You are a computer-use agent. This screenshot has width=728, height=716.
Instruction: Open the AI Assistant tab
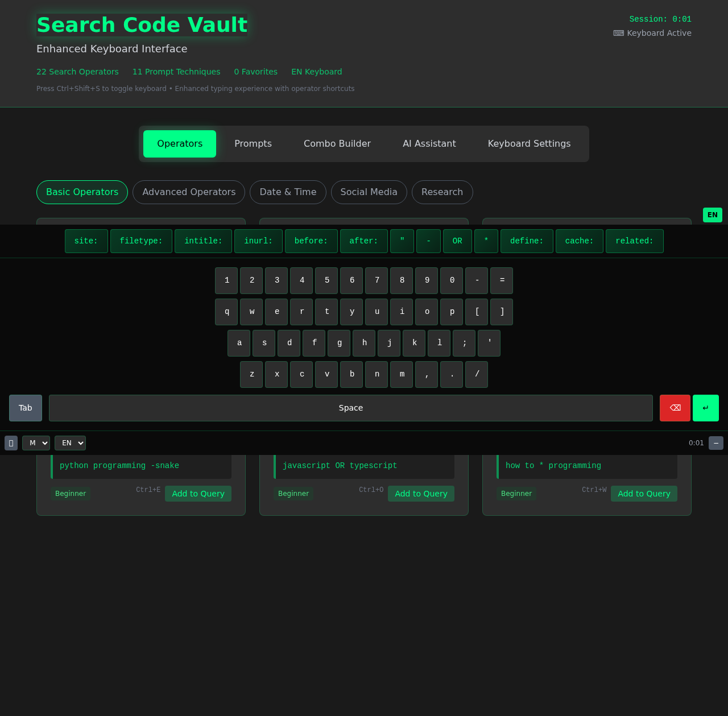coord(429,144)
